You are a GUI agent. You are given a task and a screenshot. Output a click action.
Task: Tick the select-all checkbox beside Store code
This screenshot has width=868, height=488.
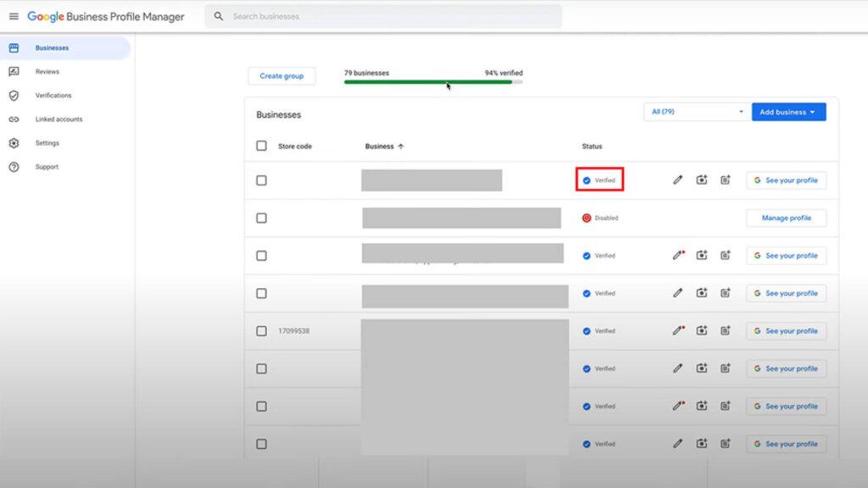[261, 146]
